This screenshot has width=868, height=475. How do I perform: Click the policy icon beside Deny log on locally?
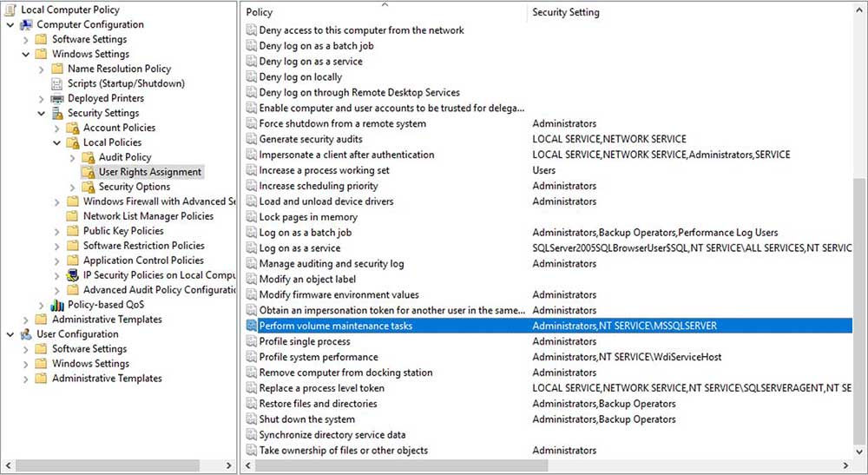point(252,77)
